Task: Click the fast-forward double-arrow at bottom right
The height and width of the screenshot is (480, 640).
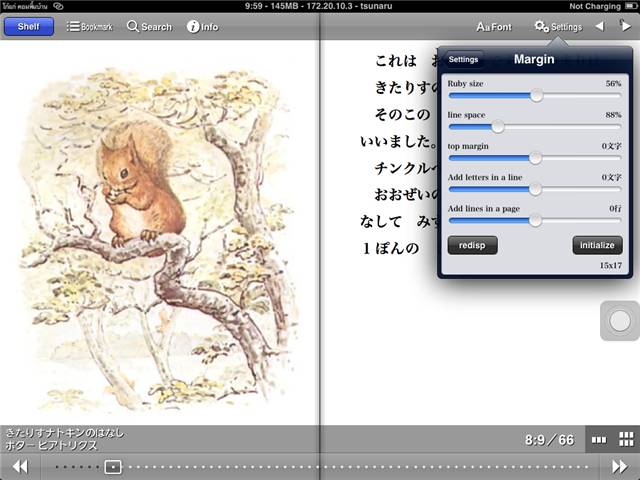Action: click(x=620, y=466)
